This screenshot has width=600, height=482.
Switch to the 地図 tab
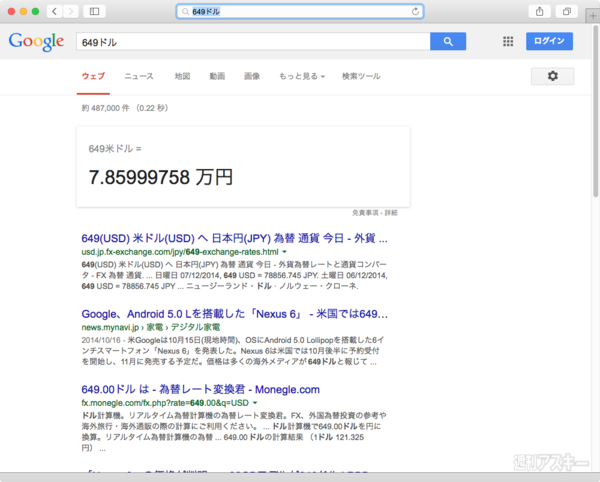[182, 76]
